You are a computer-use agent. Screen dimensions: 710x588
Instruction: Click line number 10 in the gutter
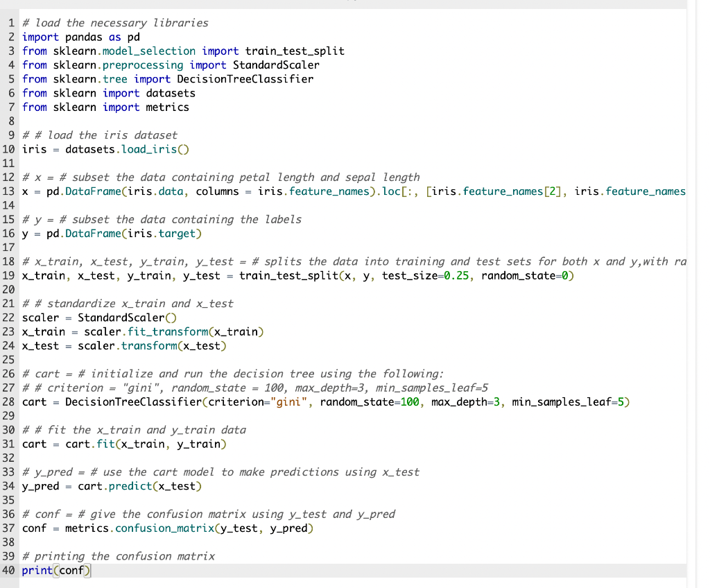tap(9, 149)
